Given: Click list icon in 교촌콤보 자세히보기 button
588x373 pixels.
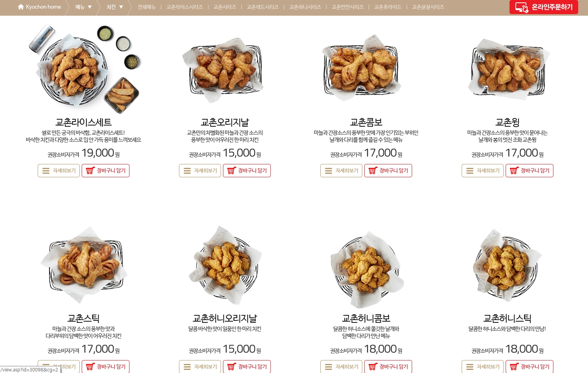Looking at the screenshot, I should (x=329, y=171).
